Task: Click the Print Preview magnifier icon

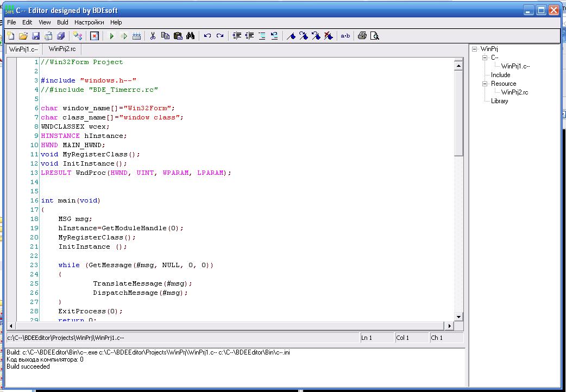Action: [375, 36]
